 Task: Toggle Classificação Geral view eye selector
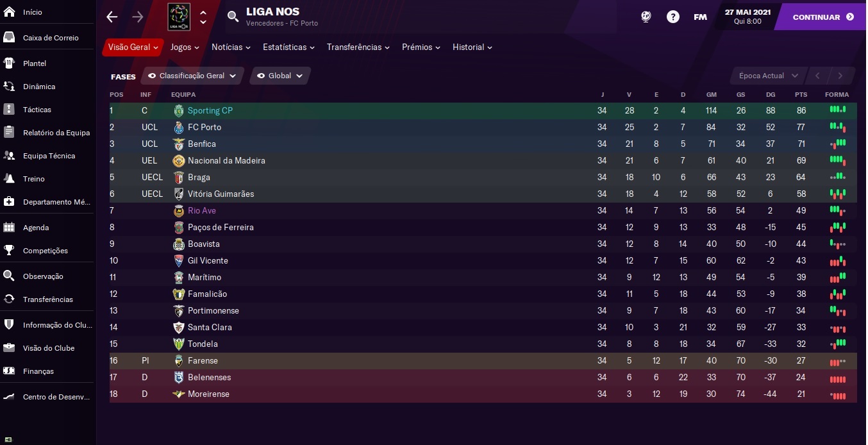point(192,76)
